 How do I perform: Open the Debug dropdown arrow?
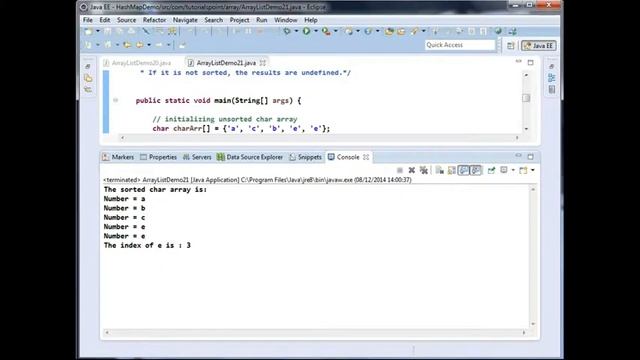pyautogui.click(x=296, y=31)
